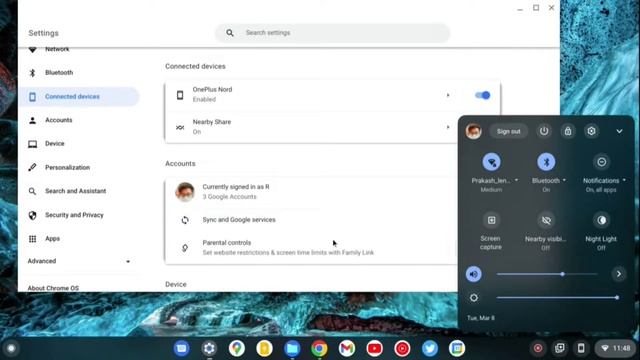Click the Nearby Share icon
Viewport: 640px width, 360px height.
point(180,127)
